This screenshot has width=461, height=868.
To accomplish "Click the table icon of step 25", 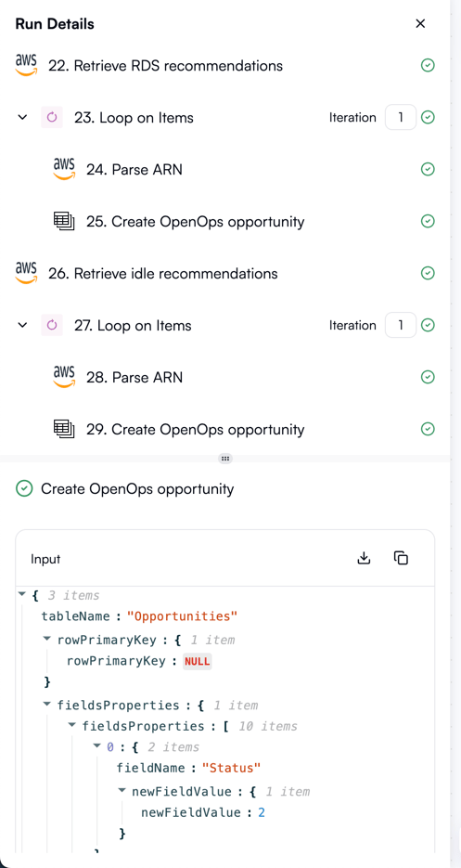I will click(64, 222).
